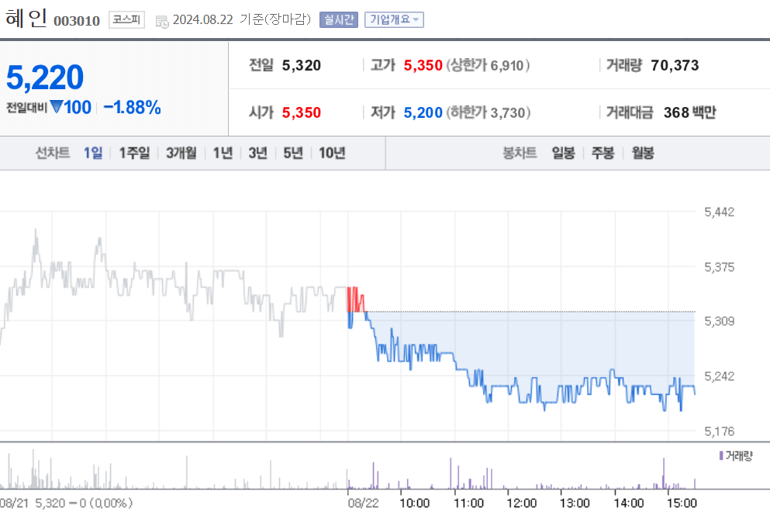
Task: Click the 시가 value 5,350
Action: point(301,112)
